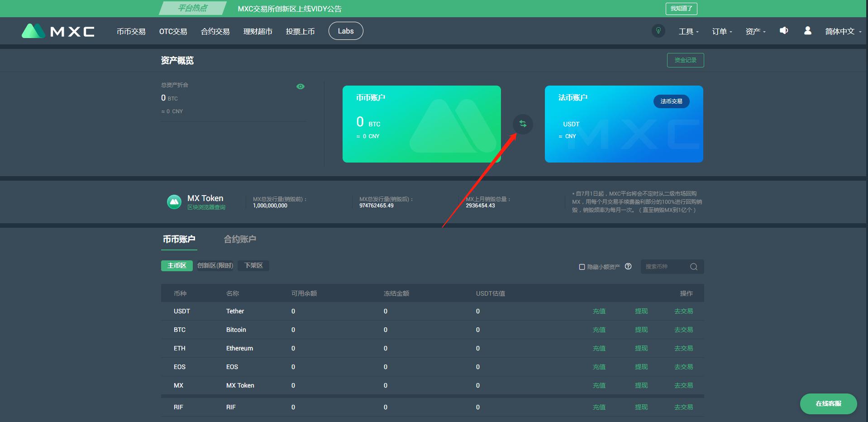
Task: Click 提现 for MX Token row
Action: click(641, 385)
